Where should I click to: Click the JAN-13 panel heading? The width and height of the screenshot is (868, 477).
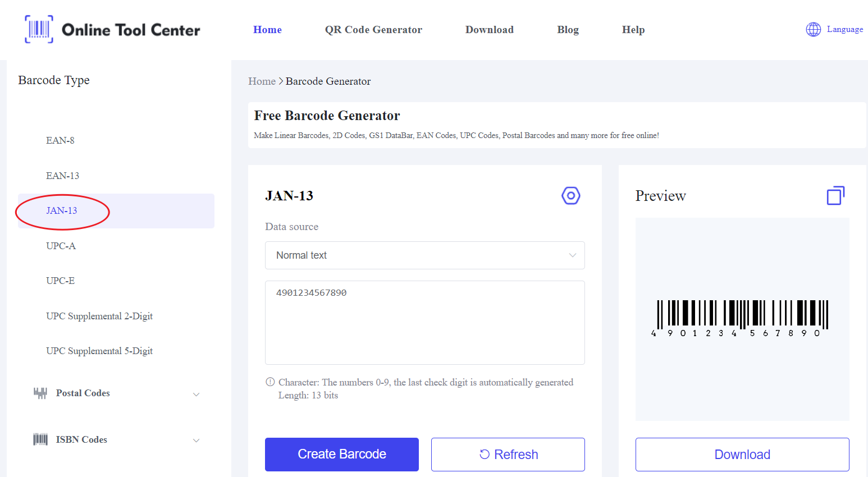[289, 196]
